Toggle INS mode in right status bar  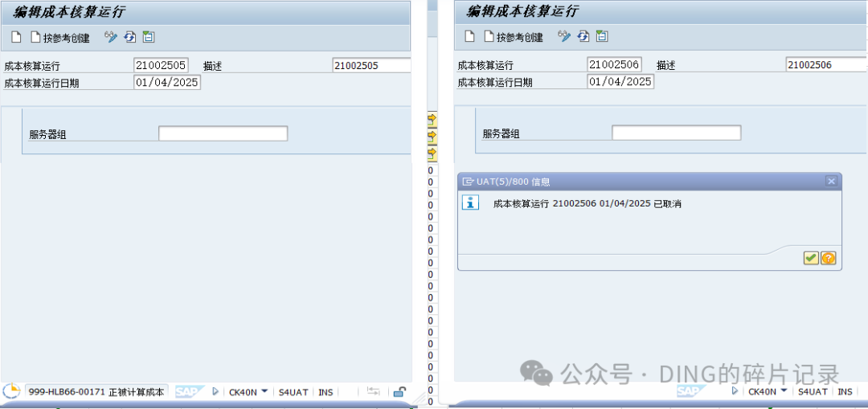coord(845,391)
